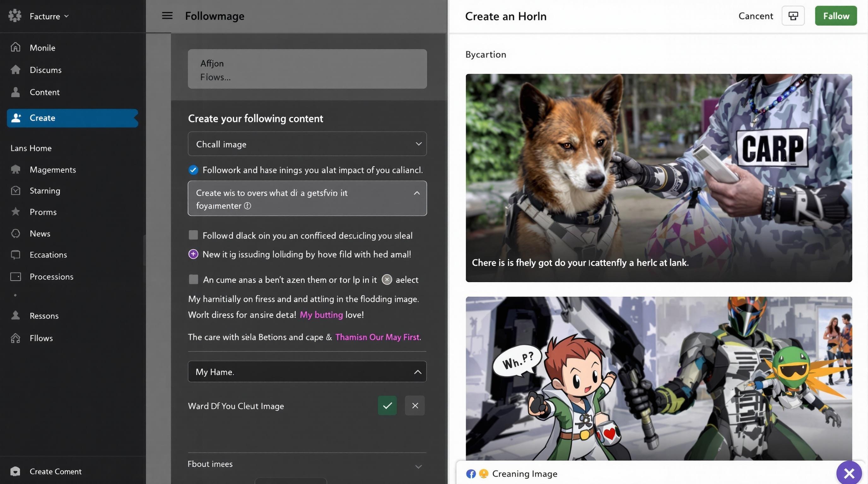Click the Lans Home heading
This screenshot has width=868, height=484.
point(31,148)
